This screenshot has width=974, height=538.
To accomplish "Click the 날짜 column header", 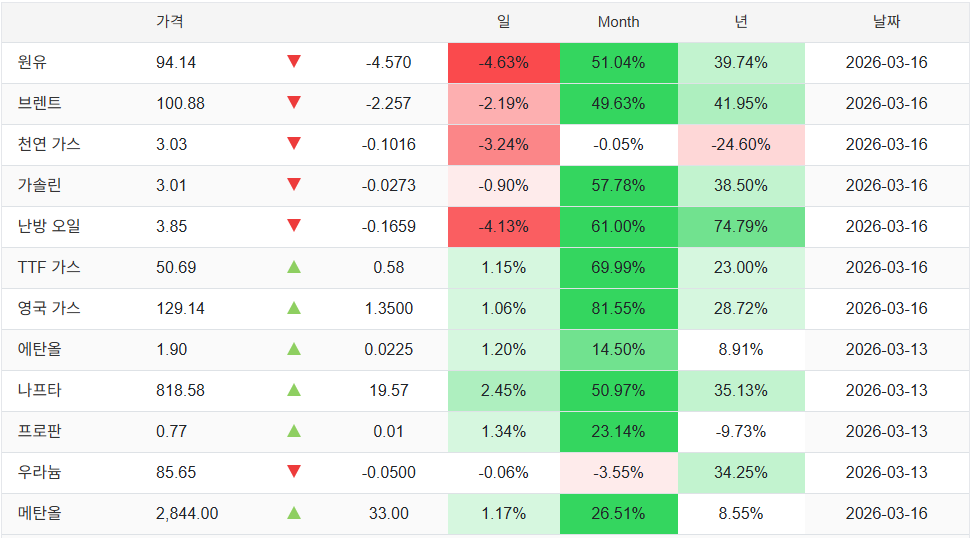I will coord(886,22).
